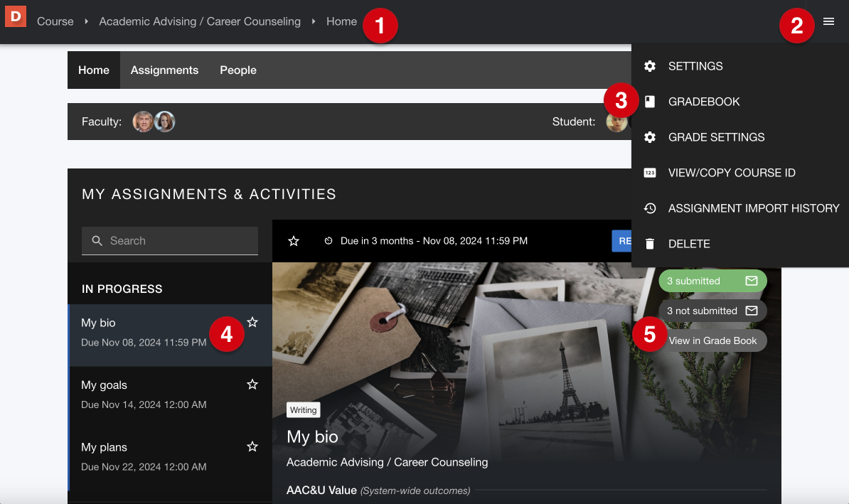Click the Settings gear icon

[x=650, y=66]
